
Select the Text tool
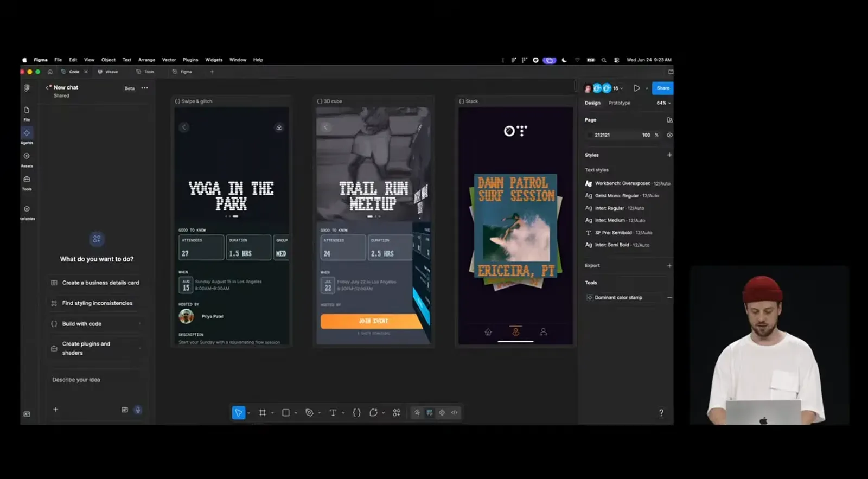click(x=333, y=413)
